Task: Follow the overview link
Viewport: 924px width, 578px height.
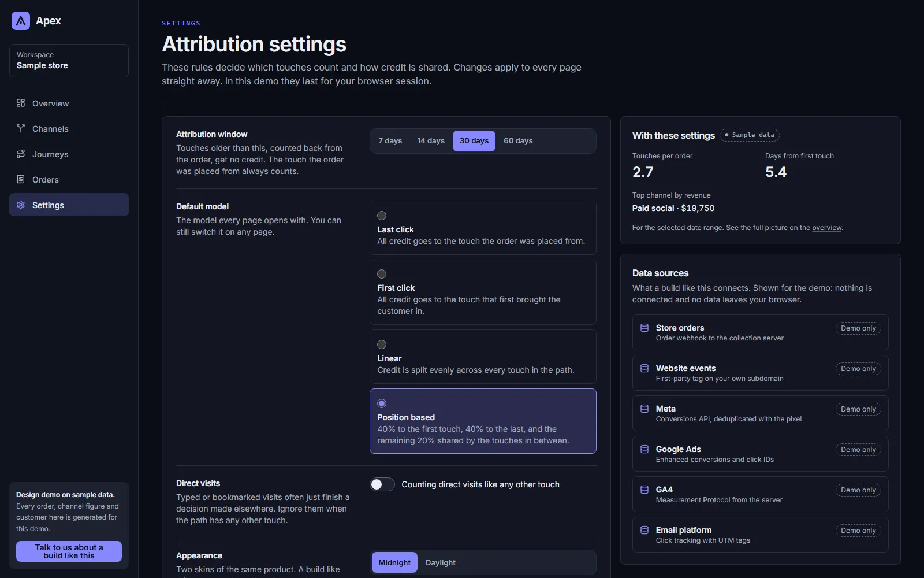Action: coord(827,228)
